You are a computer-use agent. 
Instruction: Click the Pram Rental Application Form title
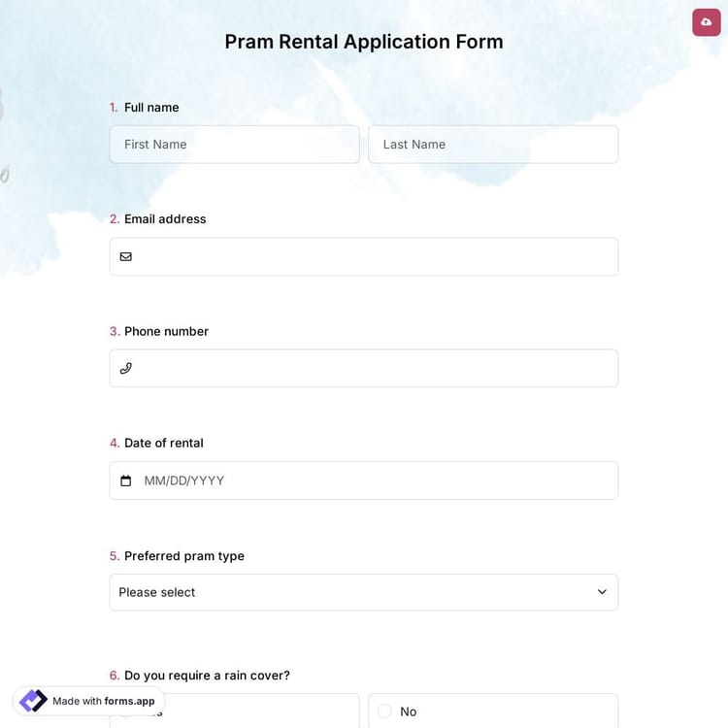(x=364, y=42)
